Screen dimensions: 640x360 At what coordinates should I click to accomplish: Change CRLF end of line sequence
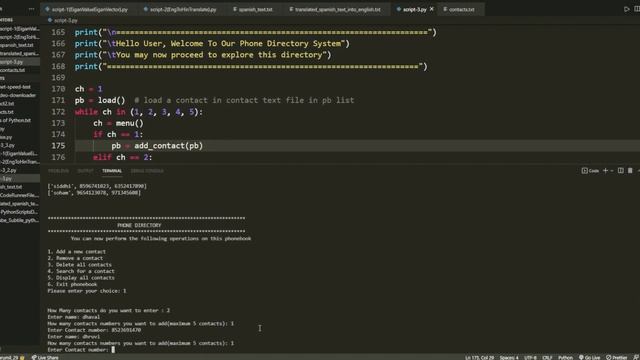[x=547, y=357]
